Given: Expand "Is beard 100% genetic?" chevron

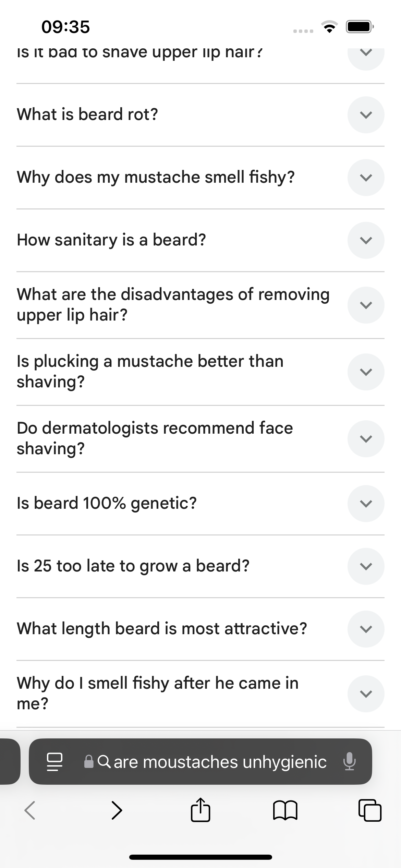Looking at the screenshot, I should tap(366, 504).
